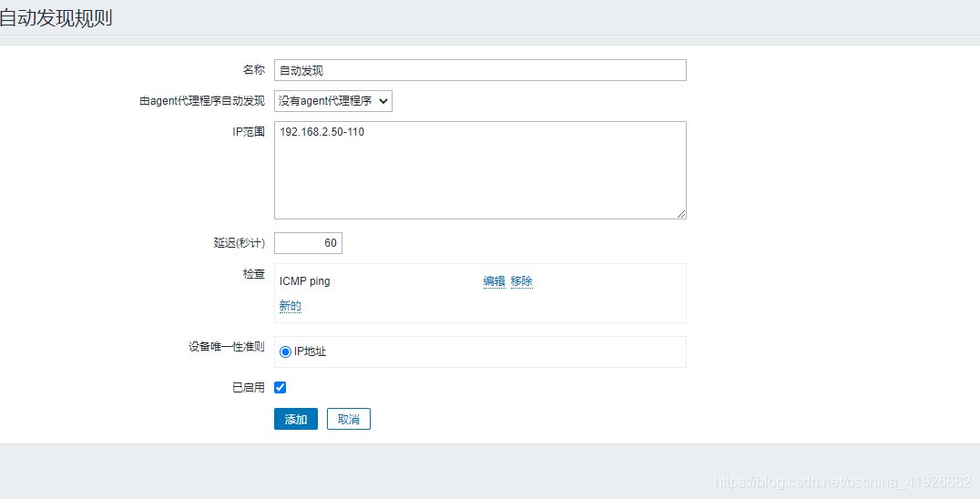Image resolution: width=980 pixels, height=499 pixels.
Task: Remove the ICMP ping check via 移除
Action: click(521, 281)
